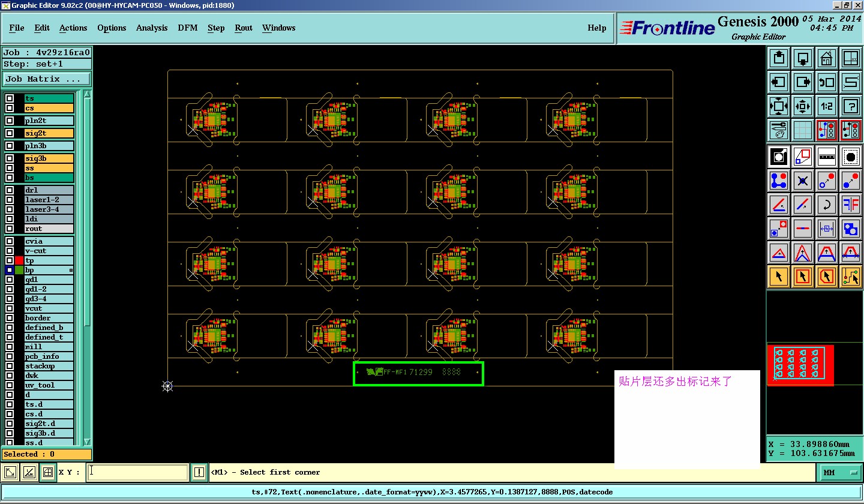
Task: Click the zoom in expanding-arrows icon
Action: [779, 106]
